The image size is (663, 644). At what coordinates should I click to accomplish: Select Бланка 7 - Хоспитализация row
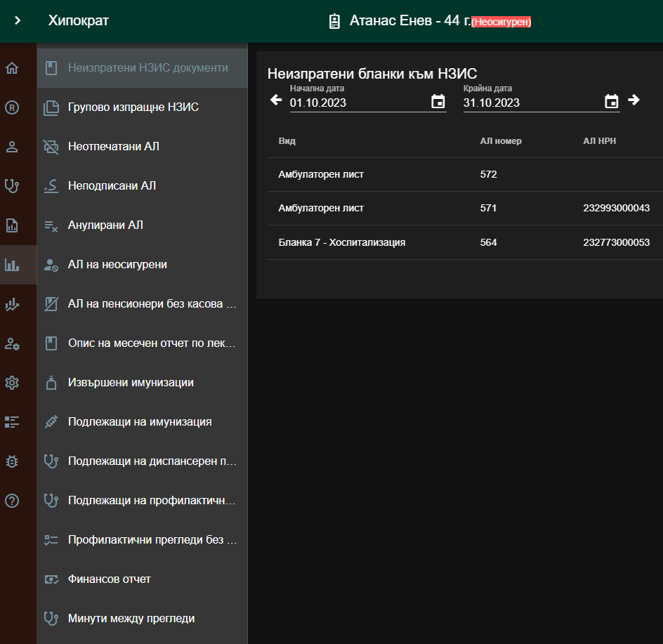(465, 243)
